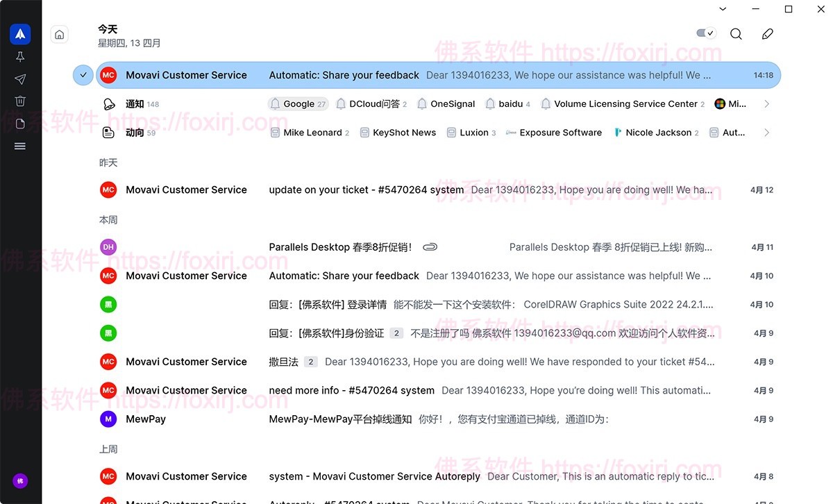Open the Spark home screen icon
Screen dimensions: 833x504
(x=19, y=33)
